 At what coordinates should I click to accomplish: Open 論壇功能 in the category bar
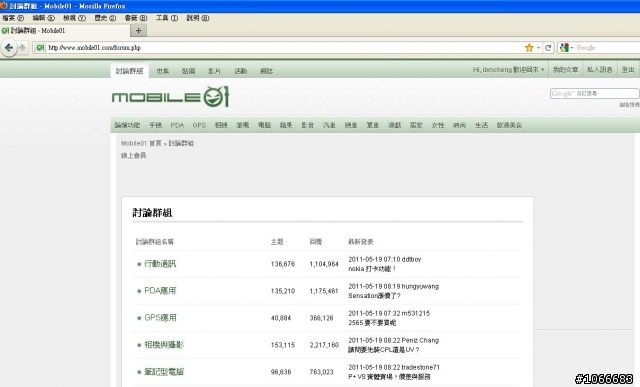tap(127, 125)
